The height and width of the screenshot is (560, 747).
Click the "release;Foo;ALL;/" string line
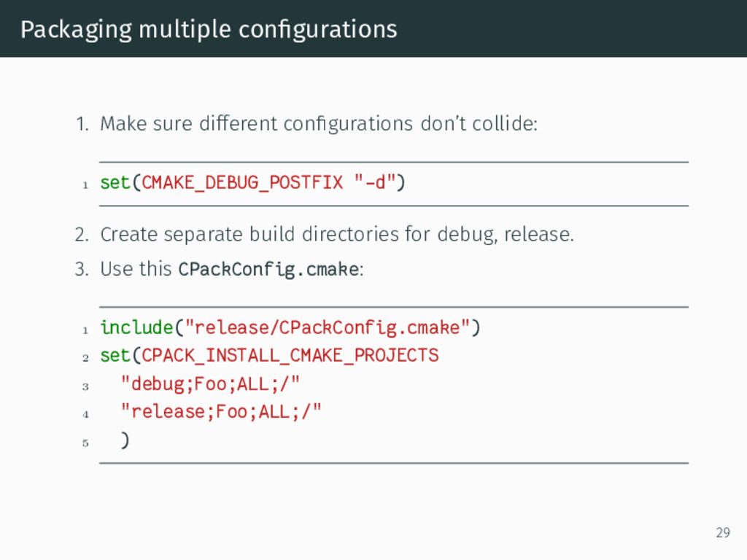coord(221,412)
